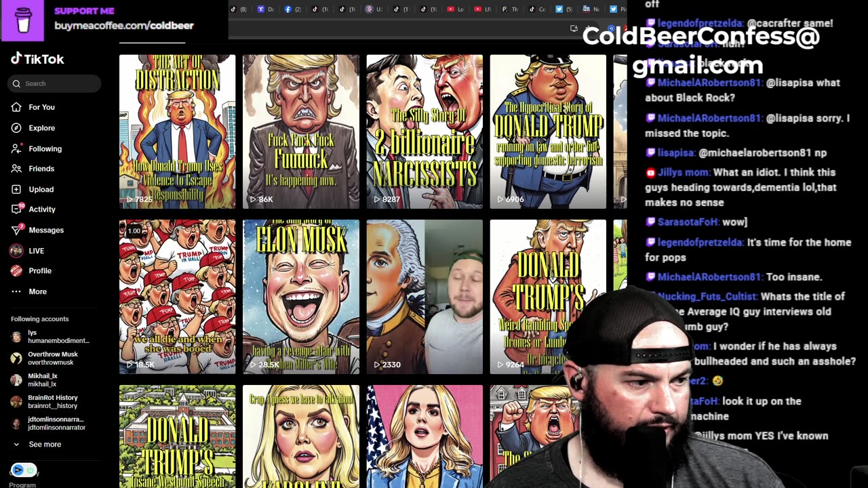Click the purple coffee cup icon
Viewport: 868px width, 488px height.
tap(23, 20)
